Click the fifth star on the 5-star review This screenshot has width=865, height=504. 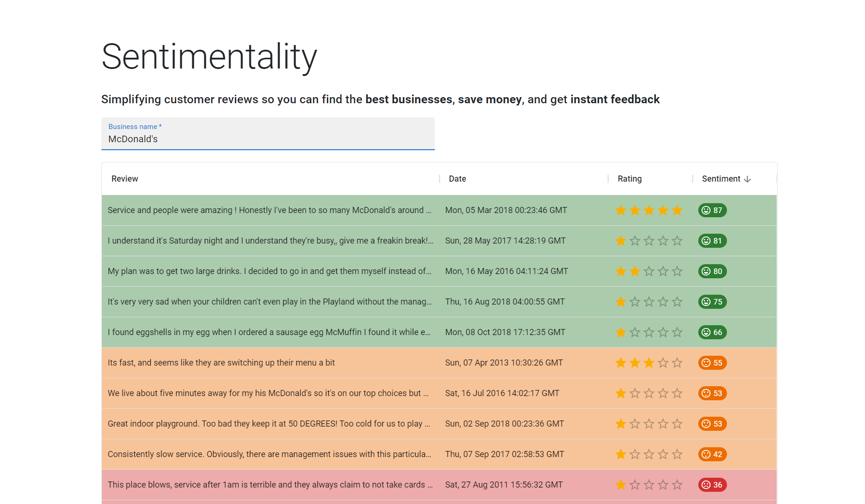677,210
